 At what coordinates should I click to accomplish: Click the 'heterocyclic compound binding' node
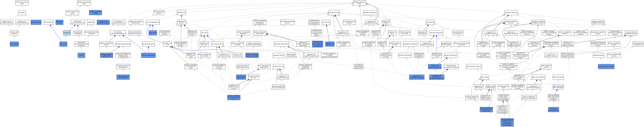coord(22,22)
